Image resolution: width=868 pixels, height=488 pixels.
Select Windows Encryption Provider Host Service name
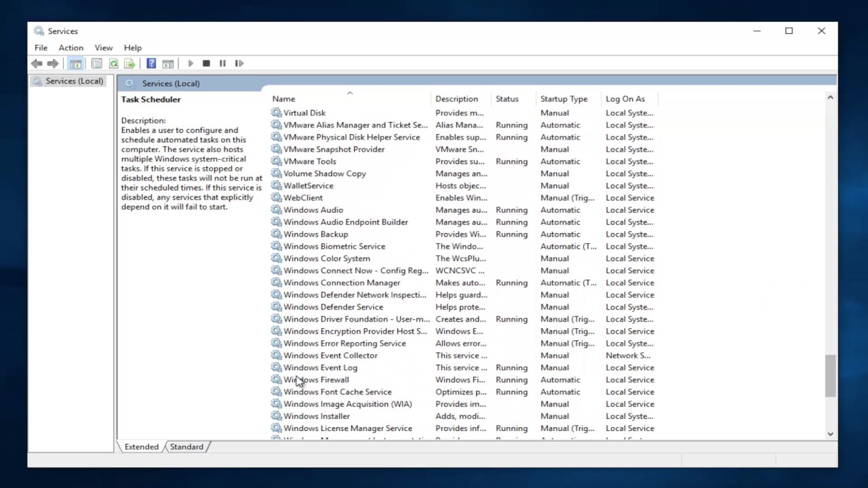point(355,331)
